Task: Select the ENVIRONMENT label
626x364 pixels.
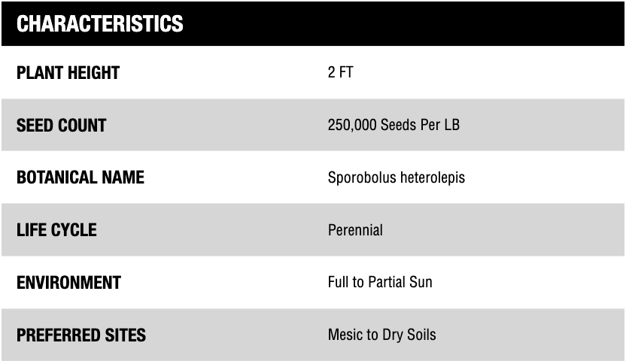Action: (68, 283)
